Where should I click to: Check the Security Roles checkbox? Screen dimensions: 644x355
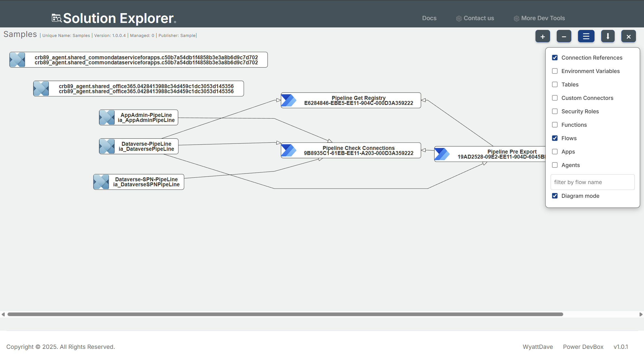(555, 111)
